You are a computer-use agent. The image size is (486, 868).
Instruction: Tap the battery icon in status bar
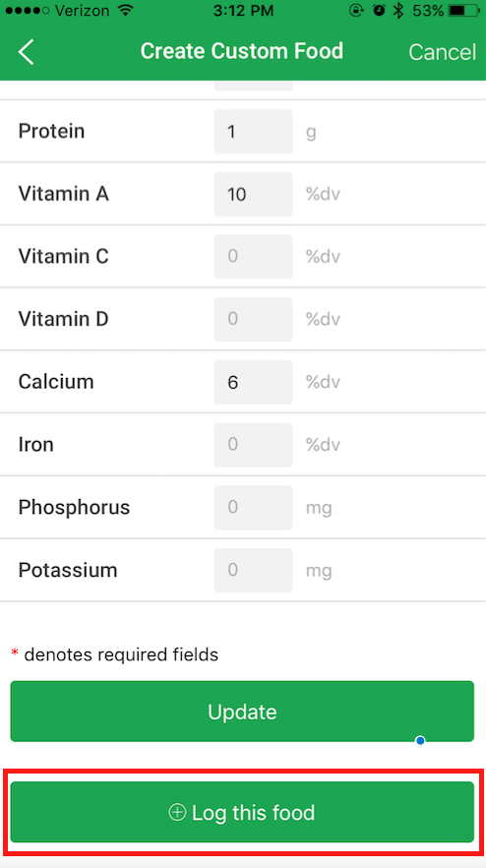463,11
